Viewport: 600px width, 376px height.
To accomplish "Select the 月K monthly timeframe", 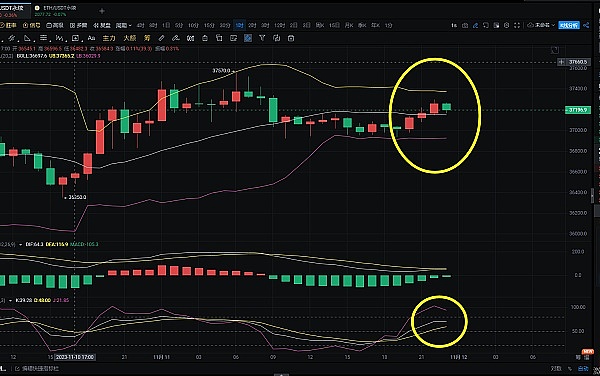I will click(349, 25).
